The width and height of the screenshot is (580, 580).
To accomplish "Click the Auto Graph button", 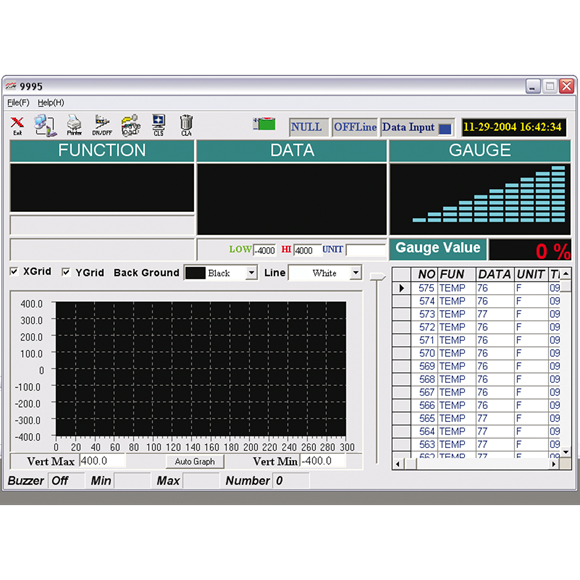I will click(x=195, y=462).
